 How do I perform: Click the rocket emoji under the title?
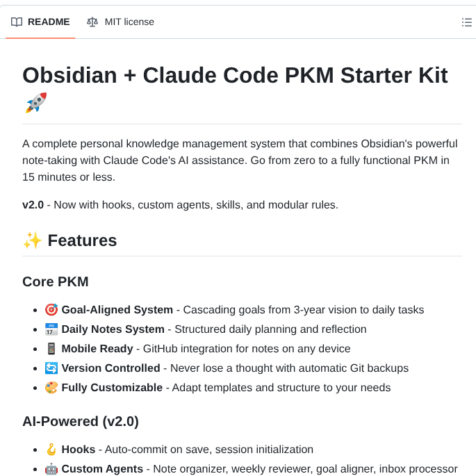(35, 103)
